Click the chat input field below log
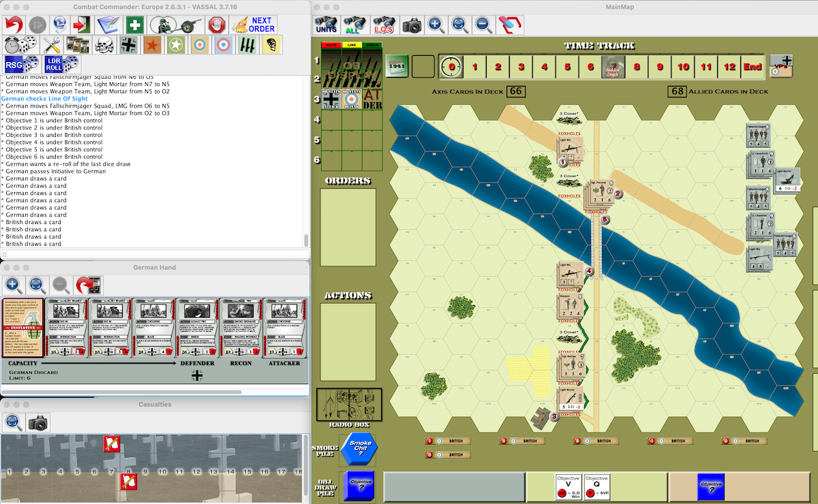The image size is (818, 504). [x=154, y=254]
